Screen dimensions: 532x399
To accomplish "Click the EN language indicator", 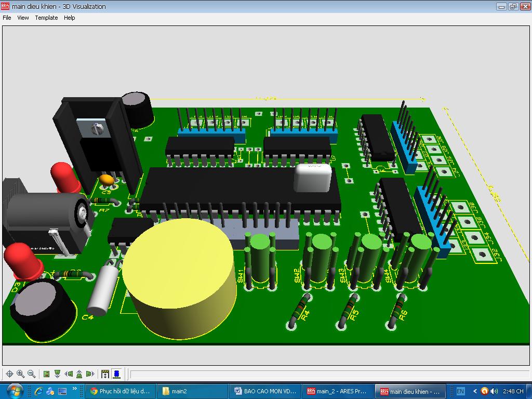I will coord(460,391).
